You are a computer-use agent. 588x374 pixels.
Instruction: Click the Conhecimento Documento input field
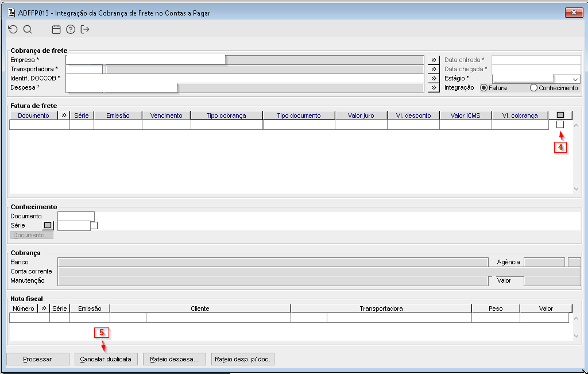pos(76,216)
